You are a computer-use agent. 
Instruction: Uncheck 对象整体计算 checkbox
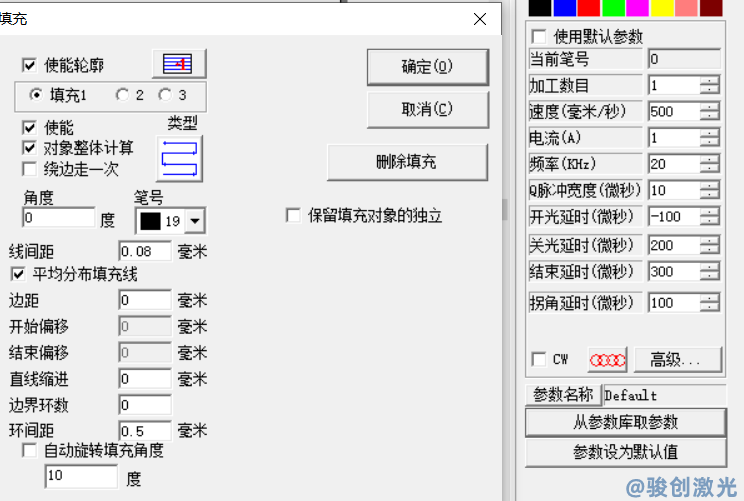pyautogui.click(x=29, y=148)
